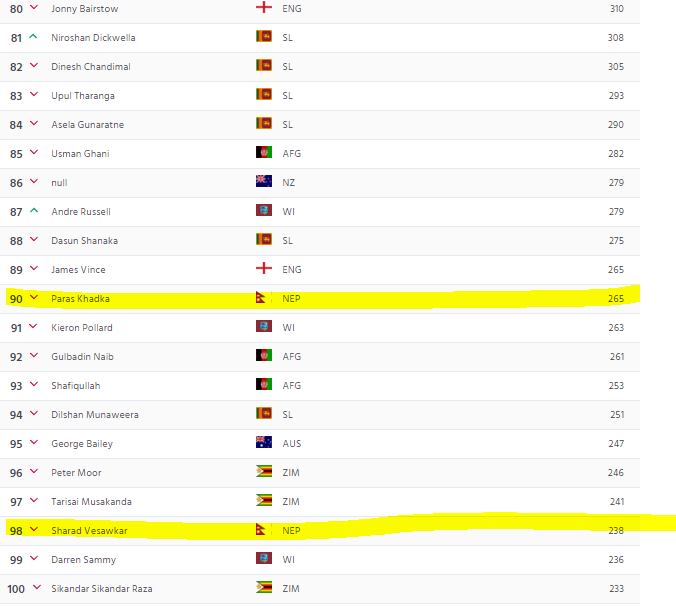Click the Afghanistan flag beside Usman Ghani
The height and width of the screenshot is (606, 676).
264,153
